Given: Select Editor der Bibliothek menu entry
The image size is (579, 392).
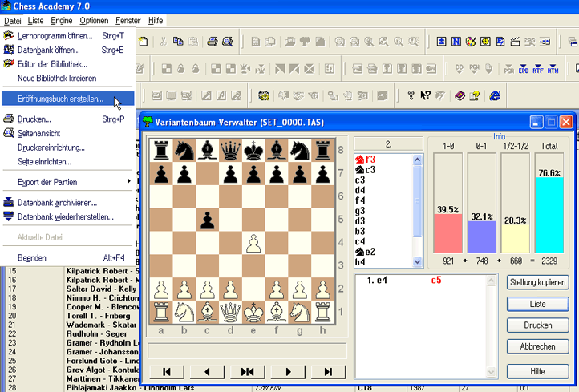Looking at the screenshot, I should [68, 64].
